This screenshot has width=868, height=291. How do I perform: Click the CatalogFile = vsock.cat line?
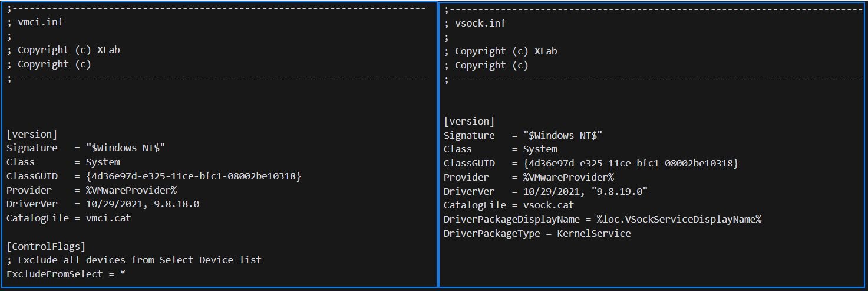(509, 205)
